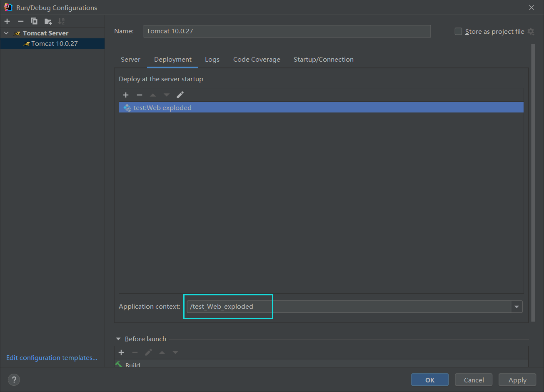Screen dimensions: 544x392
Task: Move the deployment artifact up
Action: pos(153,95)
